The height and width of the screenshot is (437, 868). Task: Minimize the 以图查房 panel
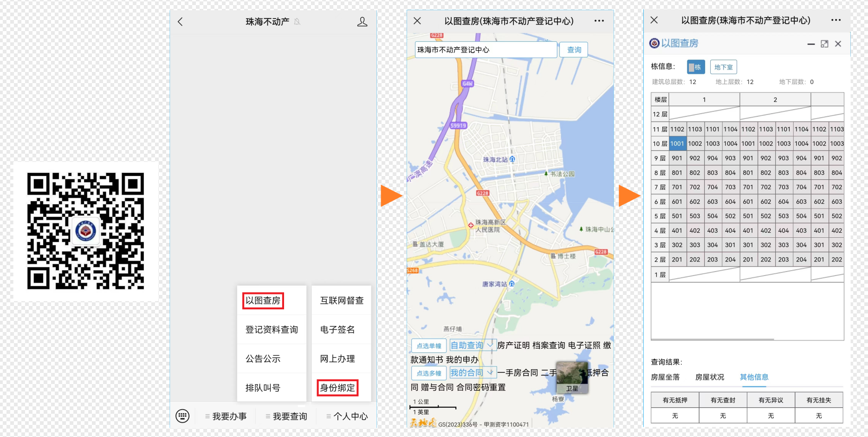coord(811,44)
